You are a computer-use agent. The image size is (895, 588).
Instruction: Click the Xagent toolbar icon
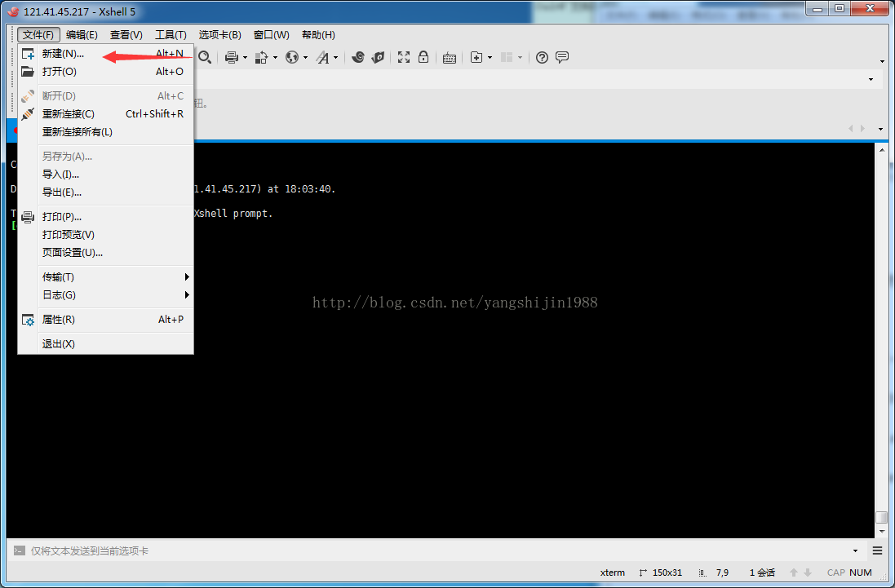(378, 57)
